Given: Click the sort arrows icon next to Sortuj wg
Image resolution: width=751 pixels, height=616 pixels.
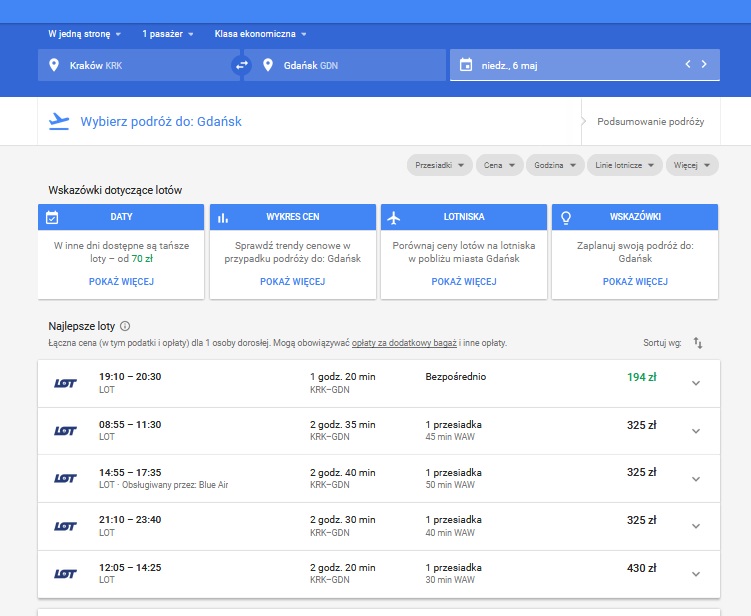Looking at the screenshot, I should point(698,343).
